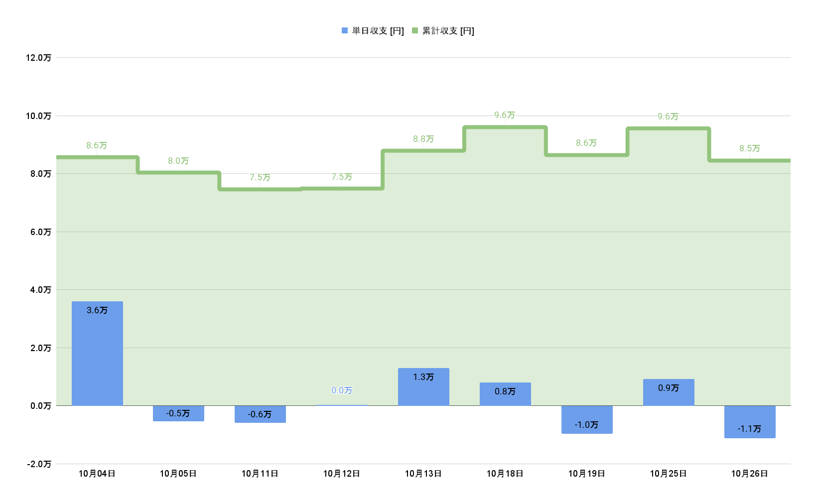Click the -0.6万 bar for 10月11日
Viewport: 816px width, 504px height.
(260, 414)
